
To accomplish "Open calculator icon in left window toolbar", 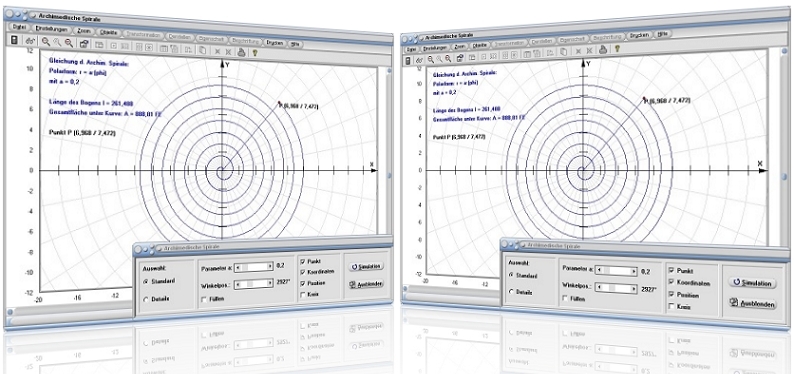I will [x=15, y=41].
